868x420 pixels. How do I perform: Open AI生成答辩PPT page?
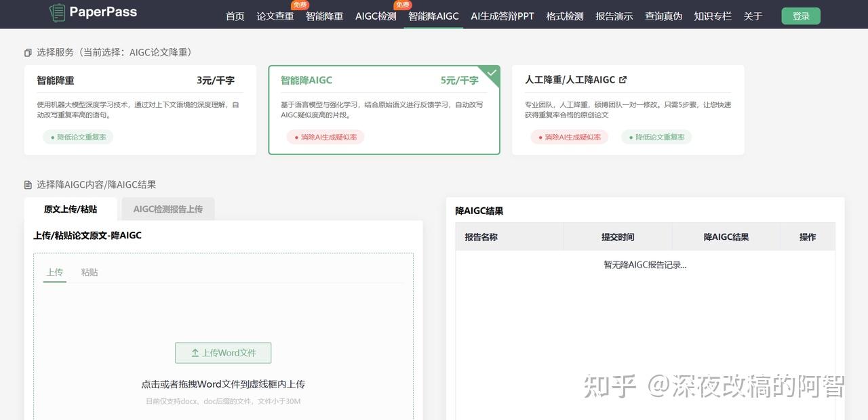pos(502,16)
